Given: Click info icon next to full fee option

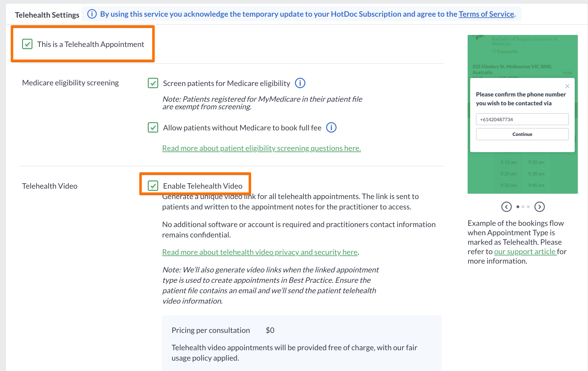Looking at the screenshot, I should [331, 128].
